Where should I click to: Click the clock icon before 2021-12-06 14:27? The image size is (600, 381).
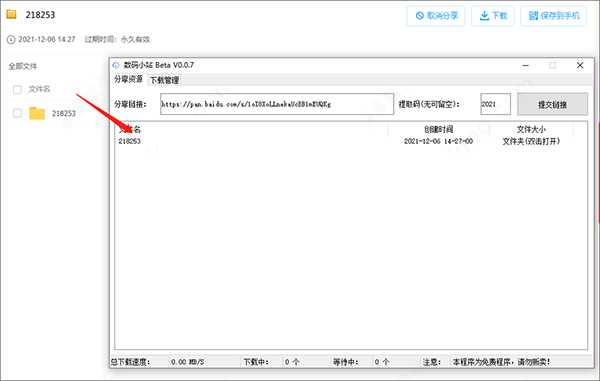(x=11, y=39)
